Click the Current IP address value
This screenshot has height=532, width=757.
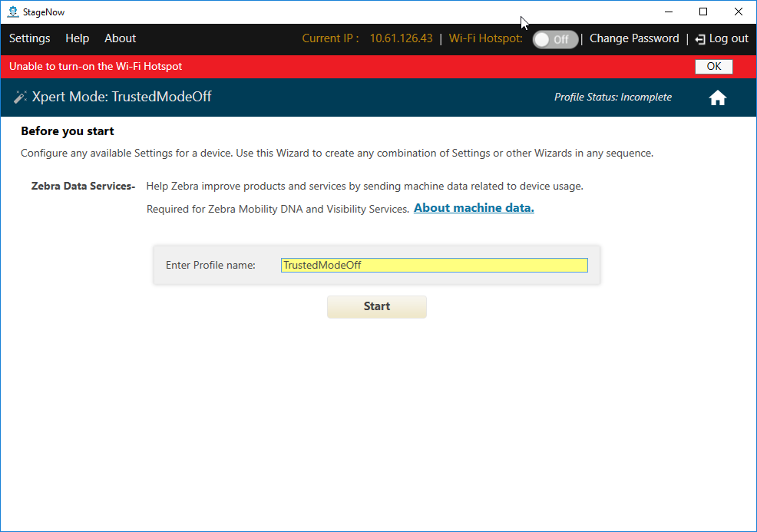coord(401,38)
